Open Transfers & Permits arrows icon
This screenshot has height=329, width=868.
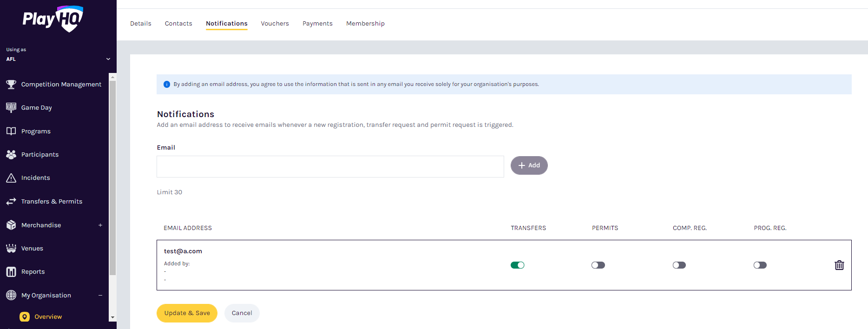11,202
